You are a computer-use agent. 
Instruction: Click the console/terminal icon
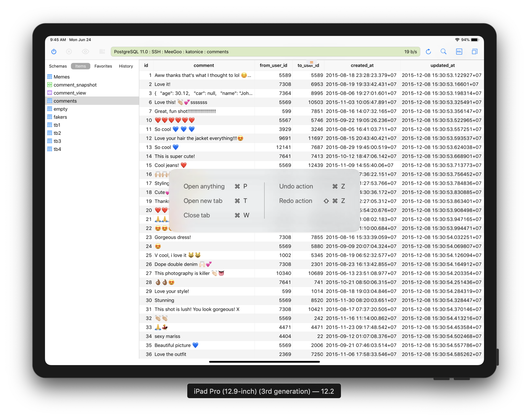[x=459, y=52]
